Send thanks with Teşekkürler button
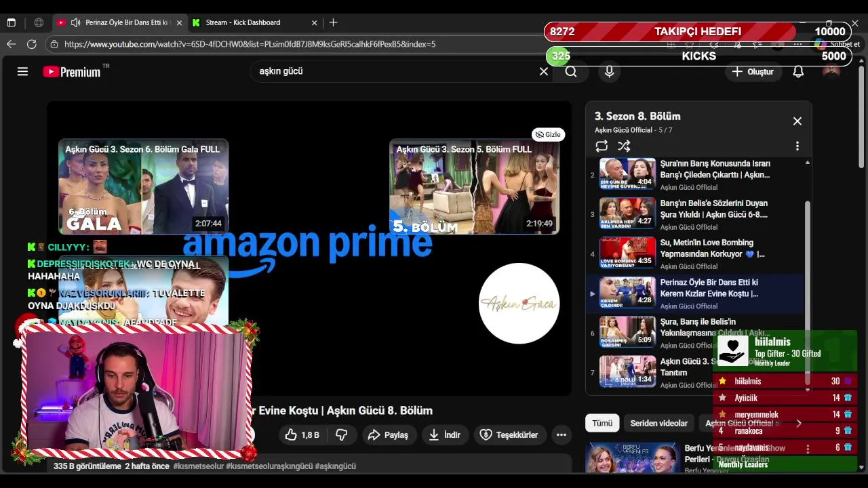This screenshot has width=868, height=488. click(x=509, y=434)
